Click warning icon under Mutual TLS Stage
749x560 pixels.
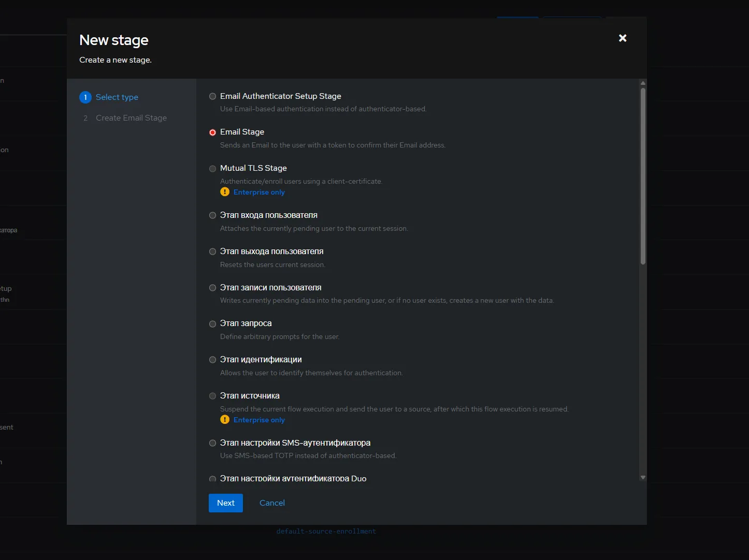tap(225, 192)
